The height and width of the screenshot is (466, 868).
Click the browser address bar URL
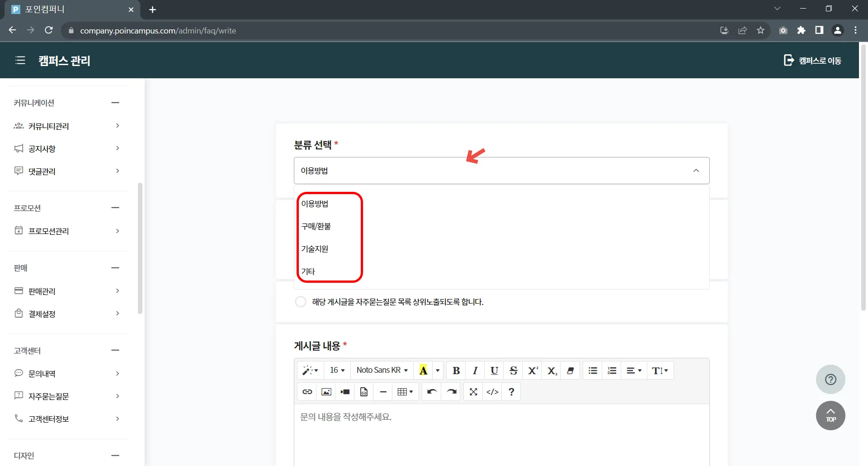pyautogui.click(x=158, y=31)
